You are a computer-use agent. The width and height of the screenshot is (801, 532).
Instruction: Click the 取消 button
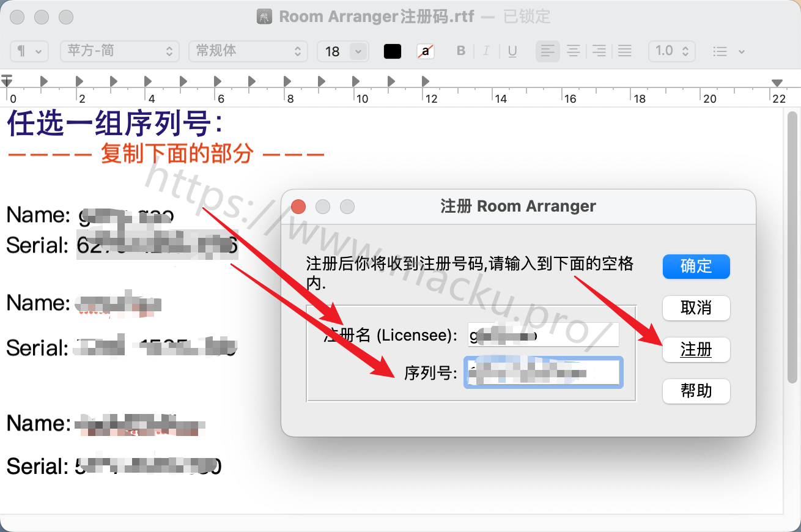(696, 308)
